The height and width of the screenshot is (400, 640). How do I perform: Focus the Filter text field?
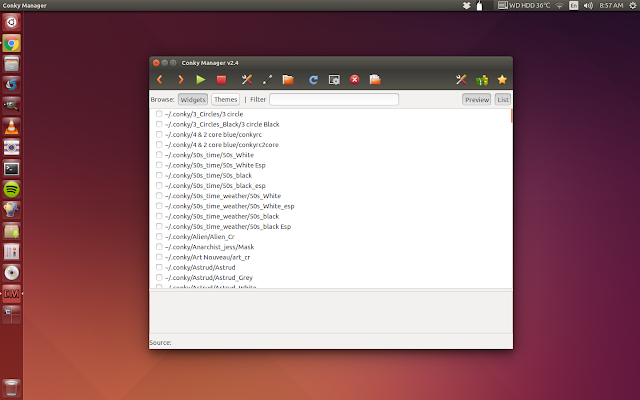(334, 100)
